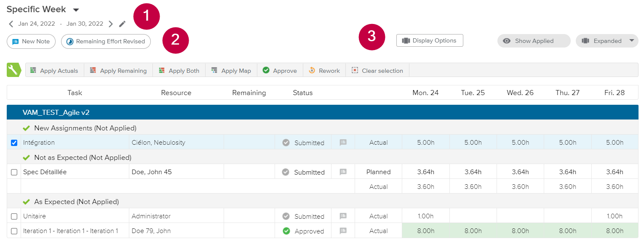644x244 pixels.
Task: Advance to next week with right chevron
Action: coord(111,24)
